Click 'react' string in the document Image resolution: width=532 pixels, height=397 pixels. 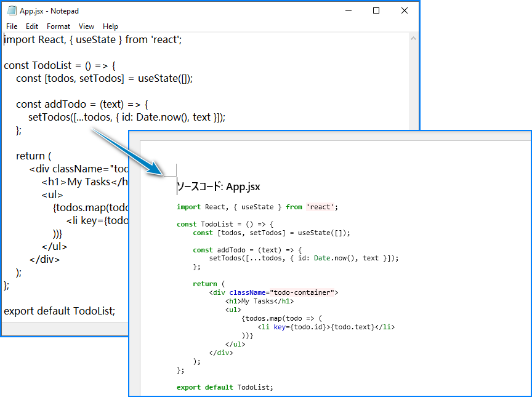click(320, 207)
